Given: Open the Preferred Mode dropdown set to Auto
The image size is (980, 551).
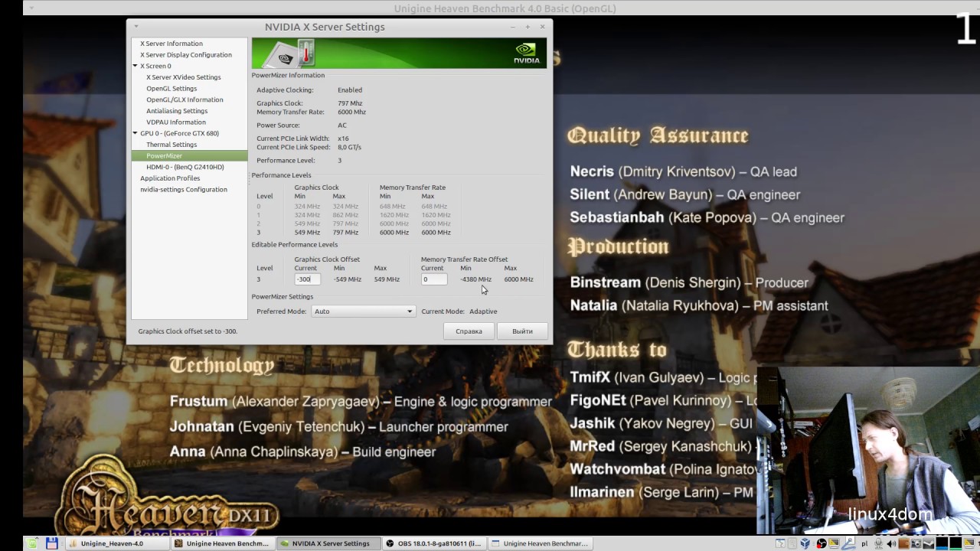Looking at the screenshot, I should click(x=363, y=311).
